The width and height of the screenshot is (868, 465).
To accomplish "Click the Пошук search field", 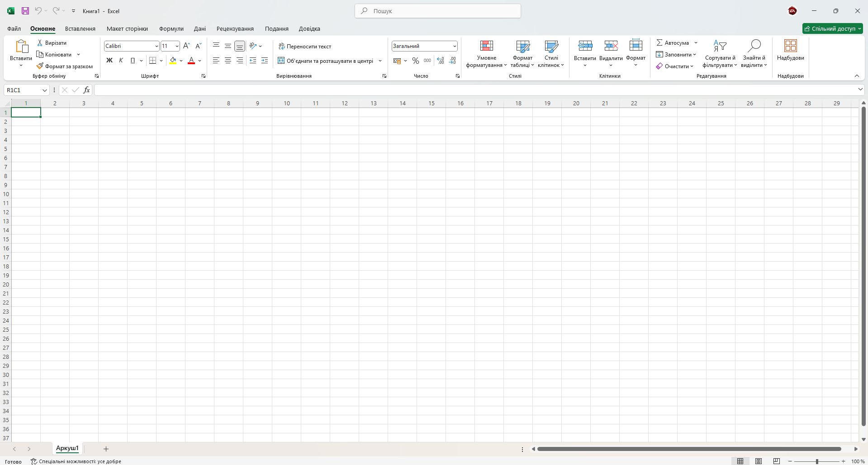I will 438,11.
